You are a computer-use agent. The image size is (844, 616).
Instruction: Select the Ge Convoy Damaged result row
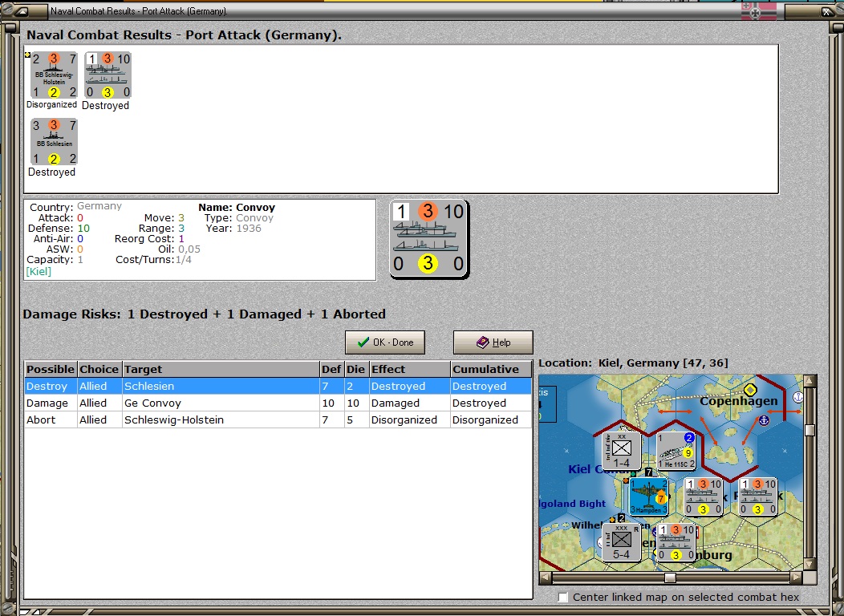click(x=278, y=403)
